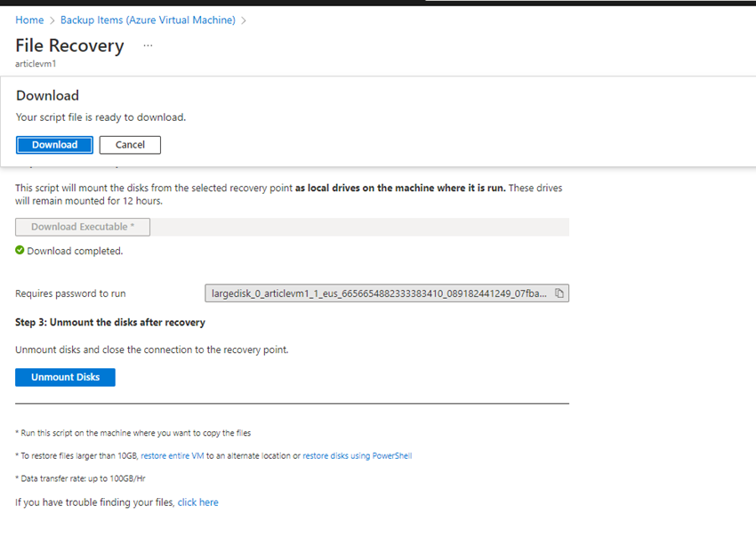Screen dimensions: 756x546
Task: Open the ellipsis menu beside File Recovery
Action: [148, 45]
